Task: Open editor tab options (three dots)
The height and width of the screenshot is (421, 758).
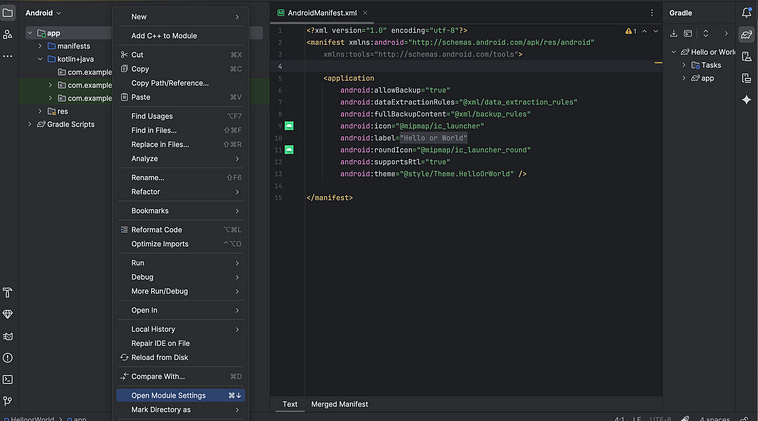Action: click(652, 13)
